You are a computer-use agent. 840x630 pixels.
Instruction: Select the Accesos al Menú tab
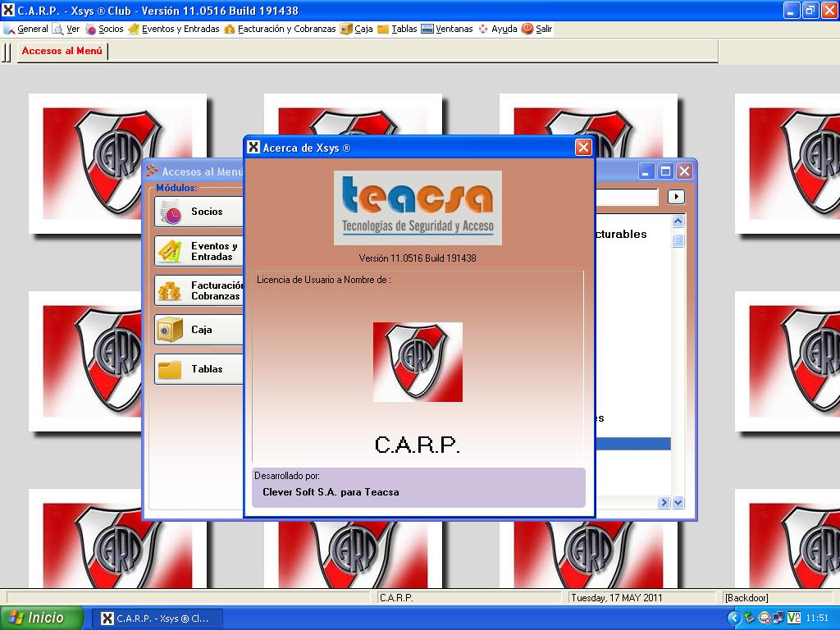tap(62, 51)
